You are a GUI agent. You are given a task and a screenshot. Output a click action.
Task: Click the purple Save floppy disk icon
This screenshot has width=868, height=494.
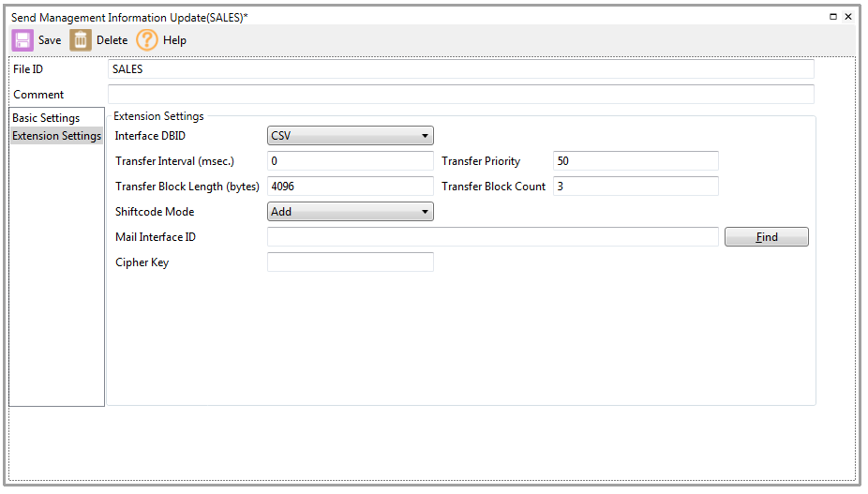22,40
